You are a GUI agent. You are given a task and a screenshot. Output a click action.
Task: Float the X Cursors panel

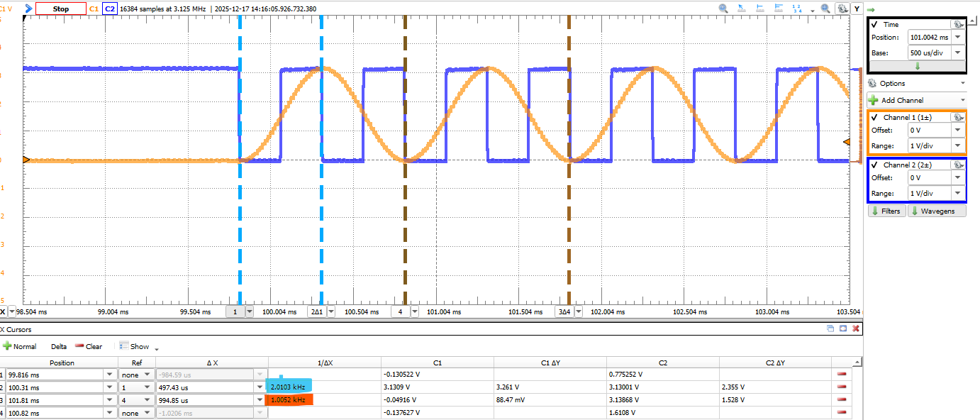(830, 329)
